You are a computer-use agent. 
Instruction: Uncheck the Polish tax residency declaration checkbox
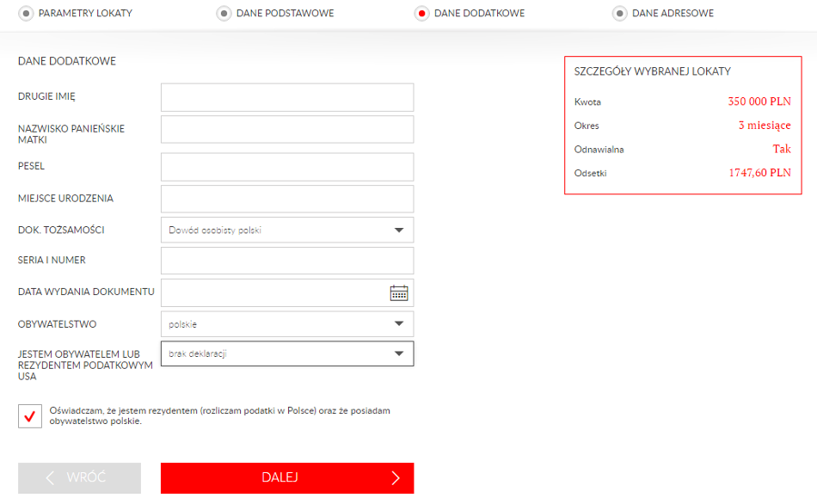tap(30, 416)
